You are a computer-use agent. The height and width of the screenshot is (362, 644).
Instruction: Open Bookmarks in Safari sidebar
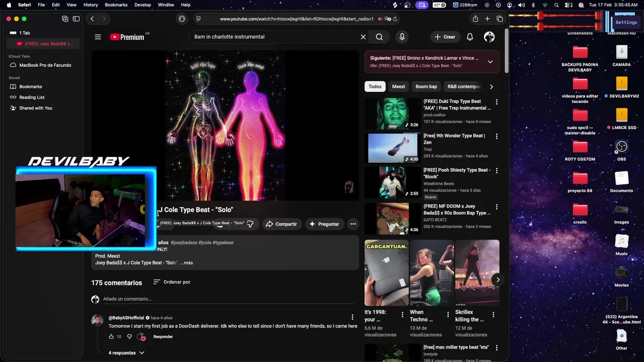(31, 86)
